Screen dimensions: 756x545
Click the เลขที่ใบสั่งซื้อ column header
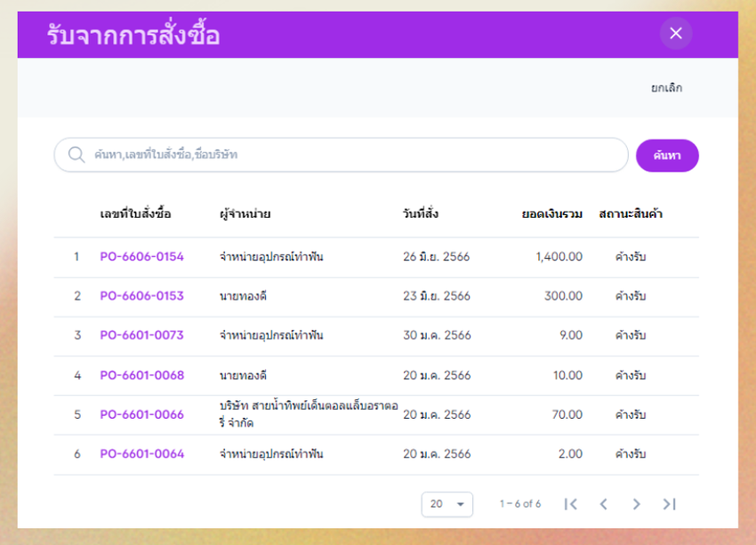135,213
